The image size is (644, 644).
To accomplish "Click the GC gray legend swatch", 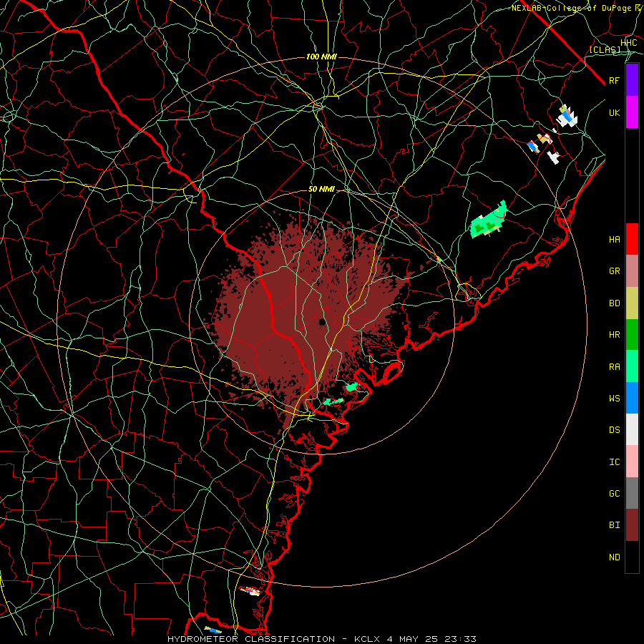I will click(x=632, y=493).
